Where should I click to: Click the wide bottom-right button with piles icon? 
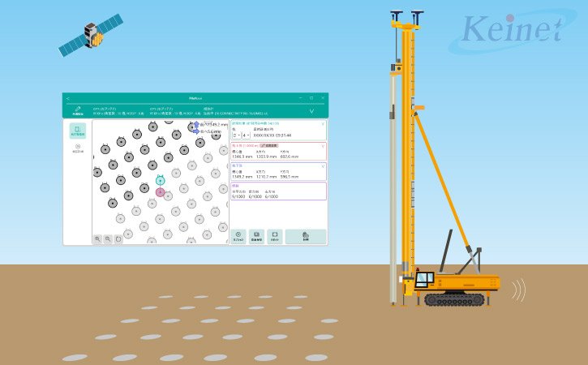[x=306, y=237]
